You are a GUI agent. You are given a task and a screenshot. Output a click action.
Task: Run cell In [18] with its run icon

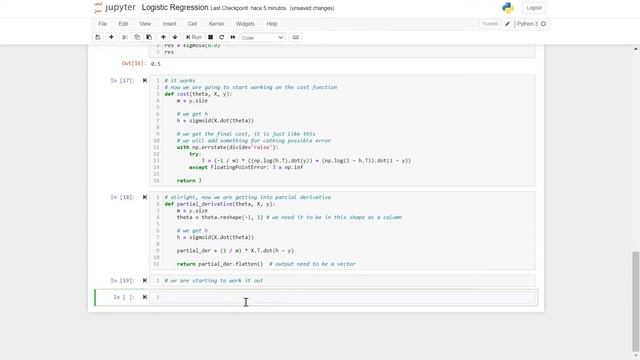[144, 197]
